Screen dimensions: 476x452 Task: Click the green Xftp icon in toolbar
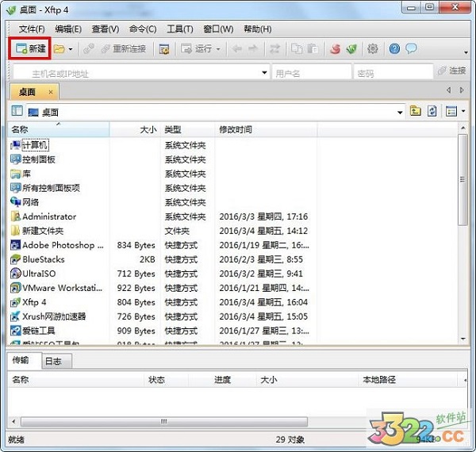tap(351, 48)
